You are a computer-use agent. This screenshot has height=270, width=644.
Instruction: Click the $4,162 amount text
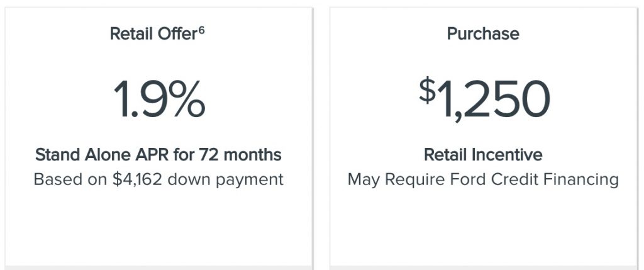(x=138, y=179)
